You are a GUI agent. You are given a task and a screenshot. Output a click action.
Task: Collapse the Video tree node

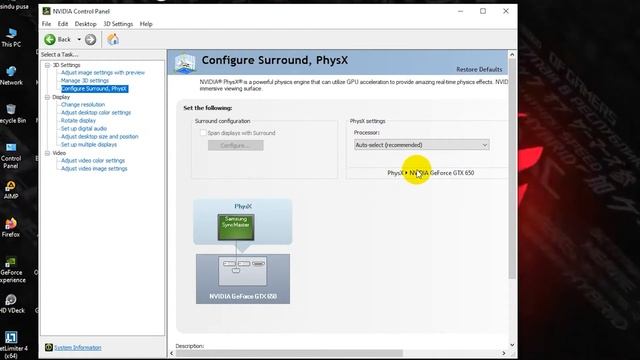[x=47, y=153]
